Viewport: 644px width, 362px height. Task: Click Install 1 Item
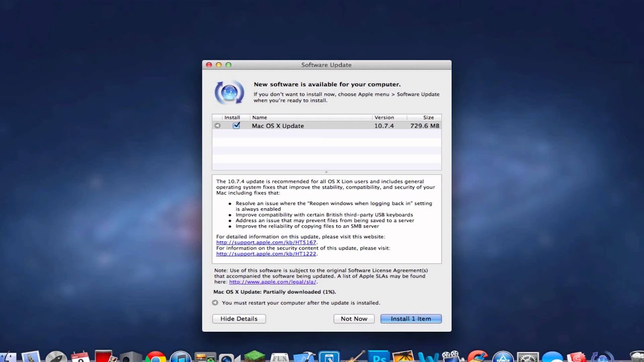[x=411, y=319]
